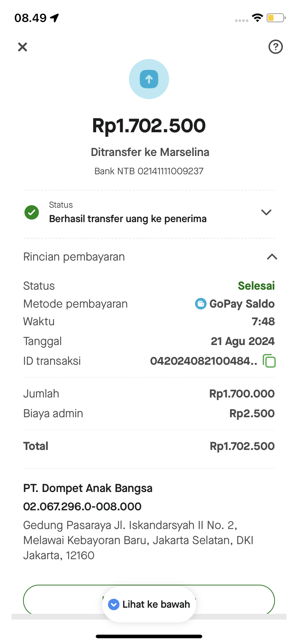The image size is (298, 644).
Task: Collapse the Rincian pembayaran section
Action: click(x=272, y=257)
